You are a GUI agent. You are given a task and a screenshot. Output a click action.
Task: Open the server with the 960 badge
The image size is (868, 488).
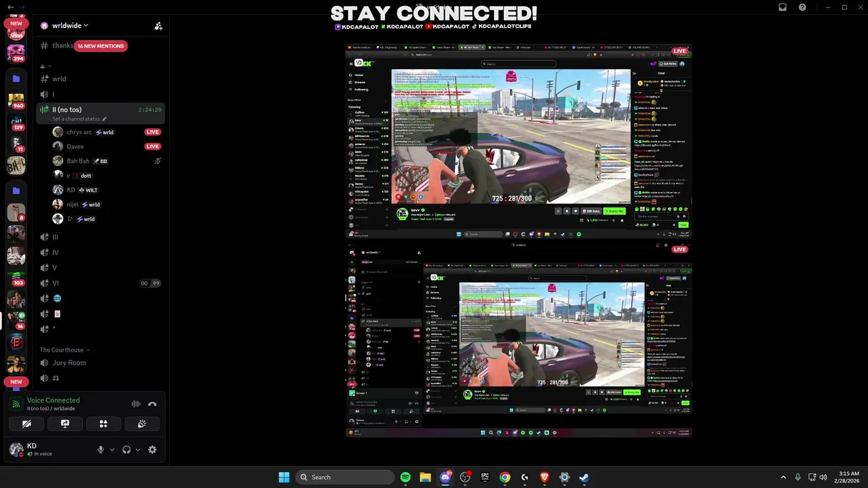coord(16,102)
